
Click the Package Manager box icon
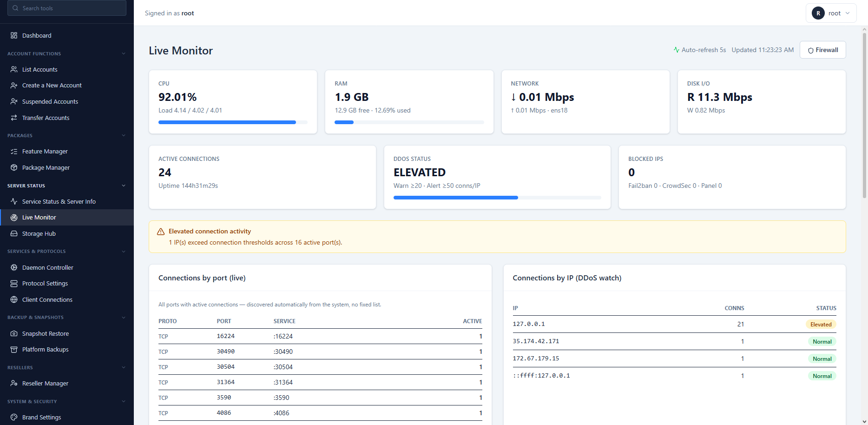pyautogui.click(x=14, y=167)
